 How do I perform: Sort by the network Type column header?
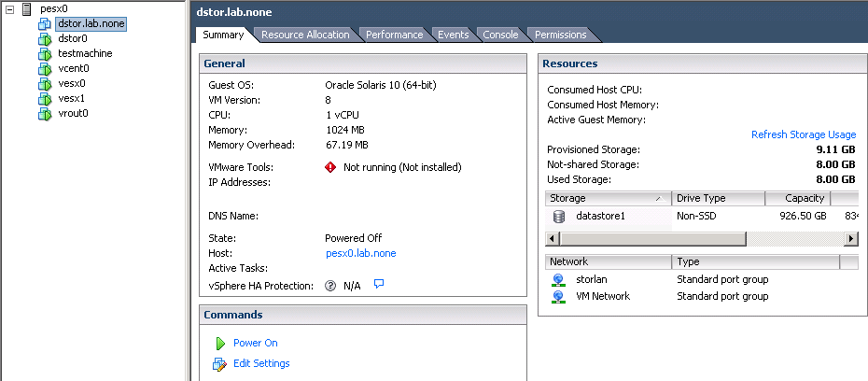[x=756, y=261]
